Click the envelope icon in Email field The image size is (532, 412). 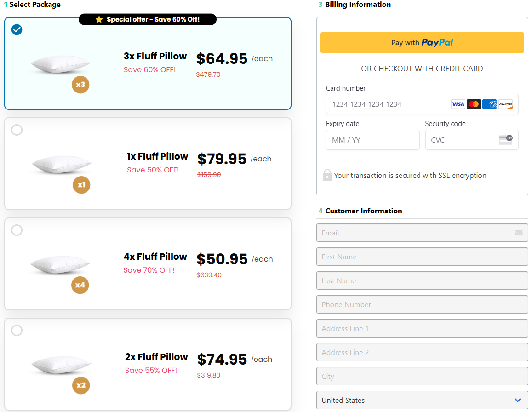click(x=518, y=233)
